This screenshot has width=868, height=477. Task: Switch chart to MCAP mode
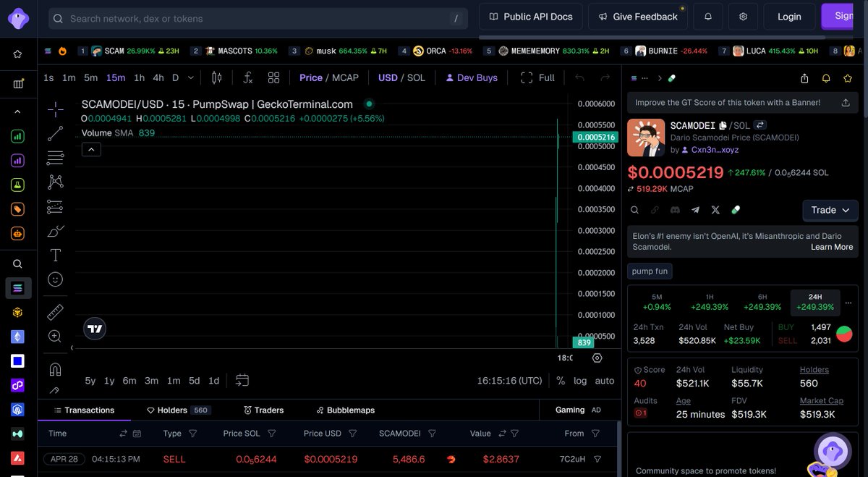346,77
